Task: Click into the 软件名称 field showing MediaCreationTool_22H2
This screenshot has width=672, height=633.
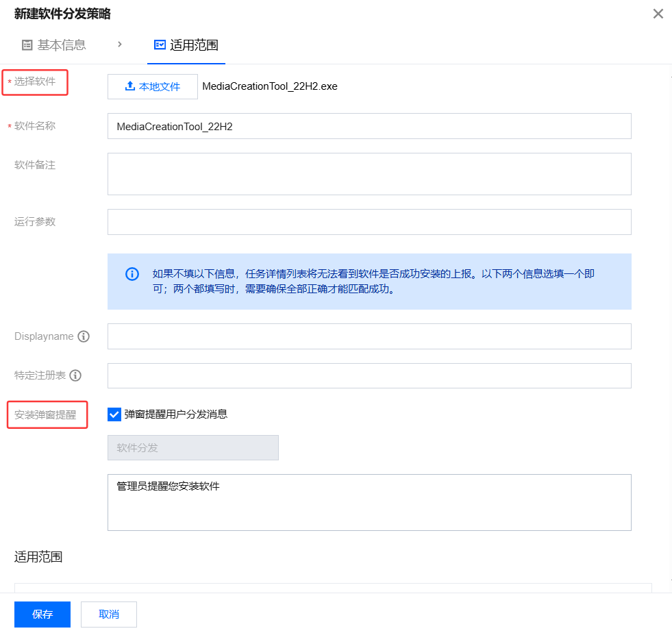Action: pyautogui.click(x=369, y=126)
